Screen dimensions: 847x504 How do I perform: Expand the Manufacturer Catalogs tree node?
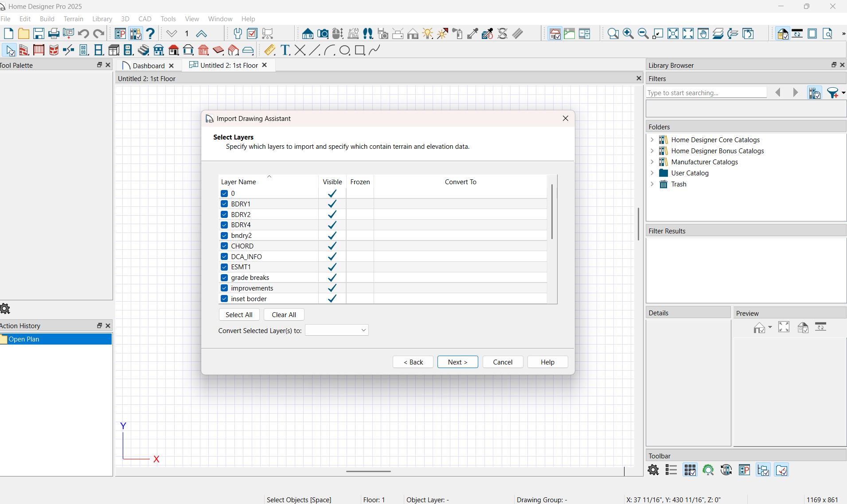[x=652, y=162]
